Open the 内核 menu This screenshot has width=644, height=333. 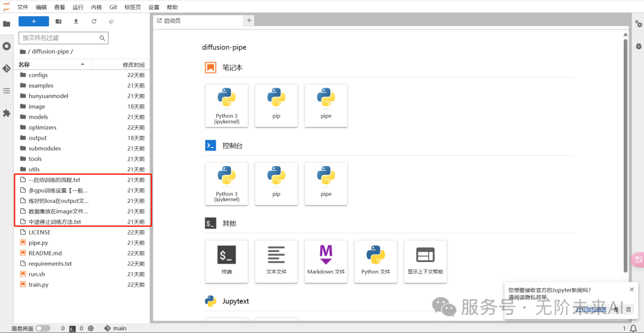(x=97, y=7)
